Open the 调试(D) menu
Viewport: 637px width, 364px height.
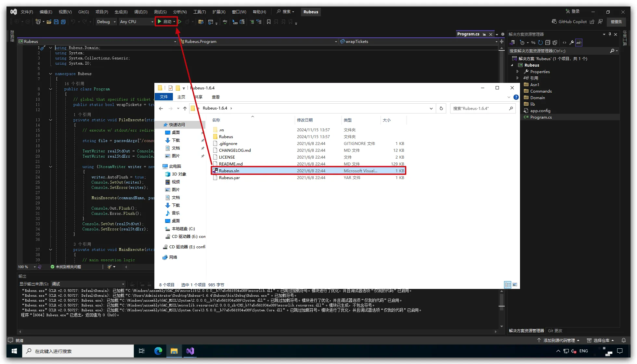click(141, 12)
